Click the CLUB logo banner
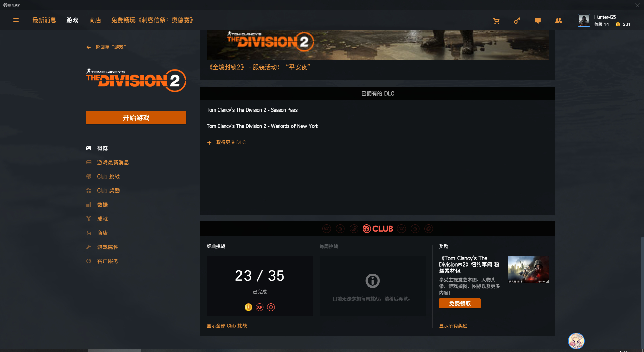The width and height of the screenshot is (644, 352). tap(378, 229)
